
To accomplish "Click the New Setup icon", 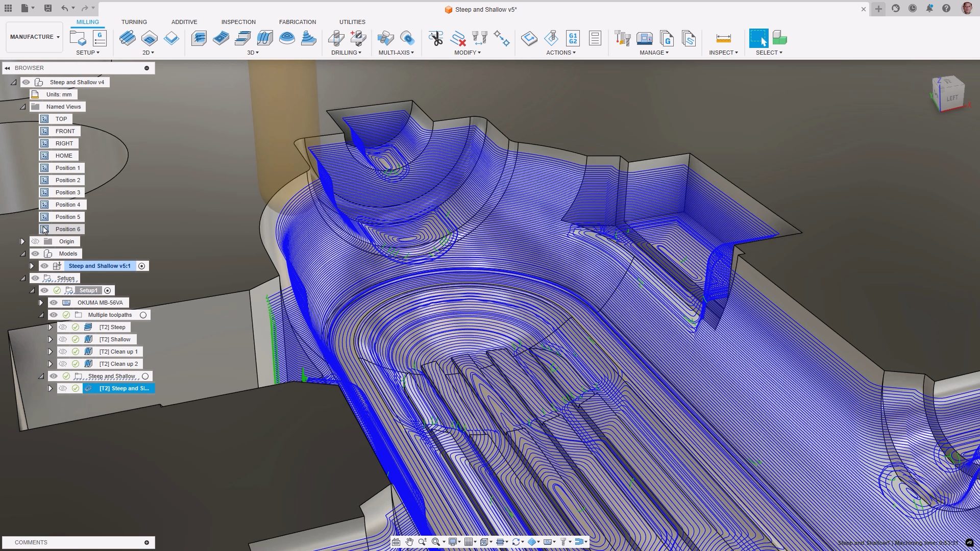I will coord(78,38).
